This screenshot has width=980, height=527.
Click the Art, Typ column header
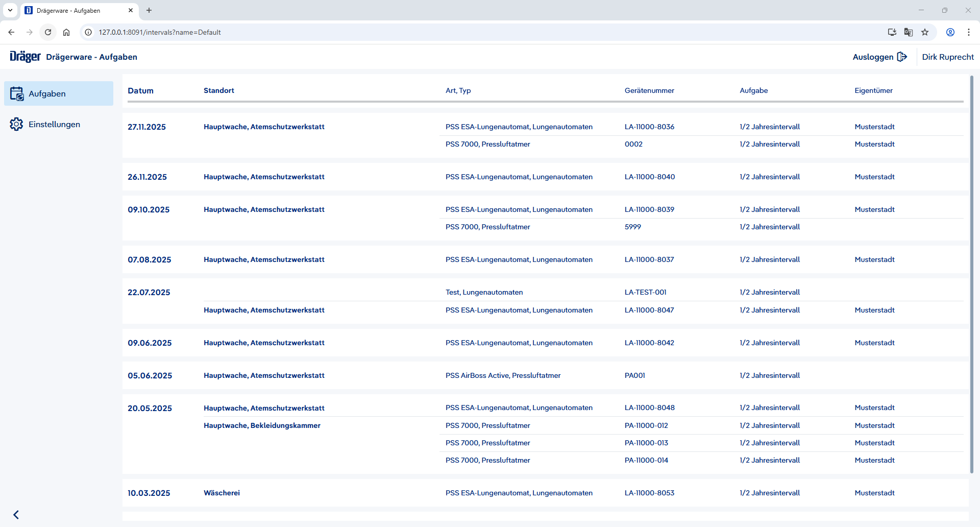tap(458, 90)
